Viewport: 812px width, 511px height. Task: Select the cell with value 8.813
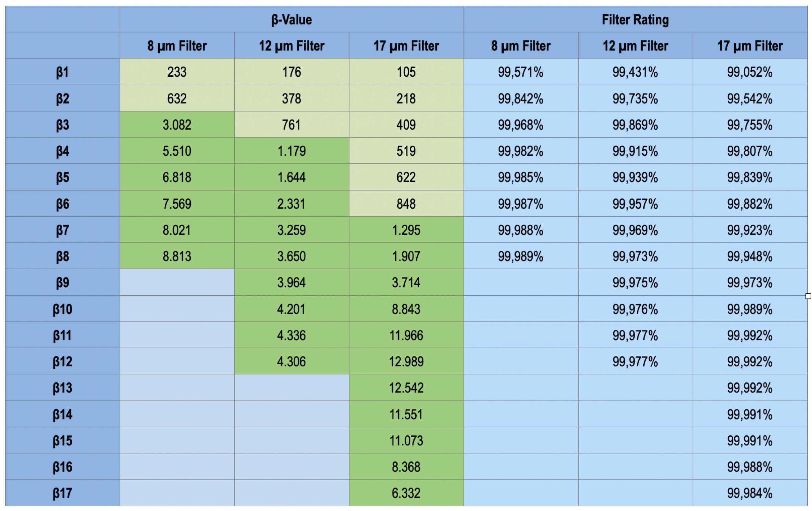pos(177,257)
